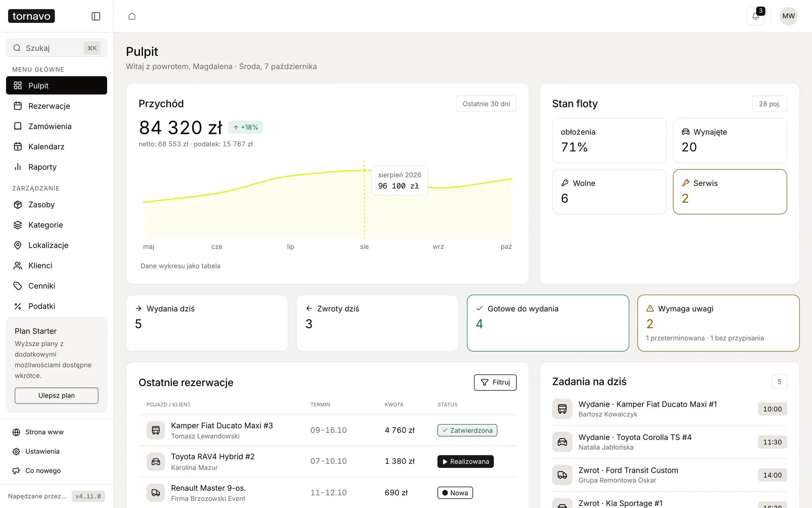Select Kategorie in sidebar
812x508 pixels.
click(57, 225)
